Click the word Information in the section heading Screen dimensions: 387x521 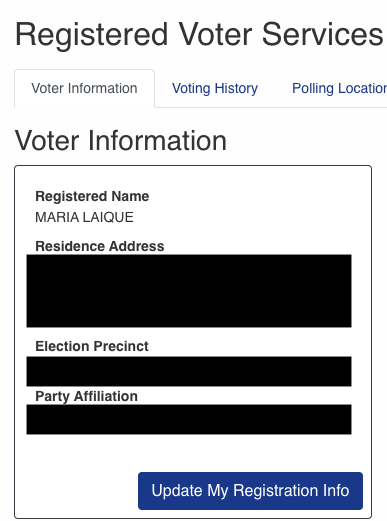[157, 141]
